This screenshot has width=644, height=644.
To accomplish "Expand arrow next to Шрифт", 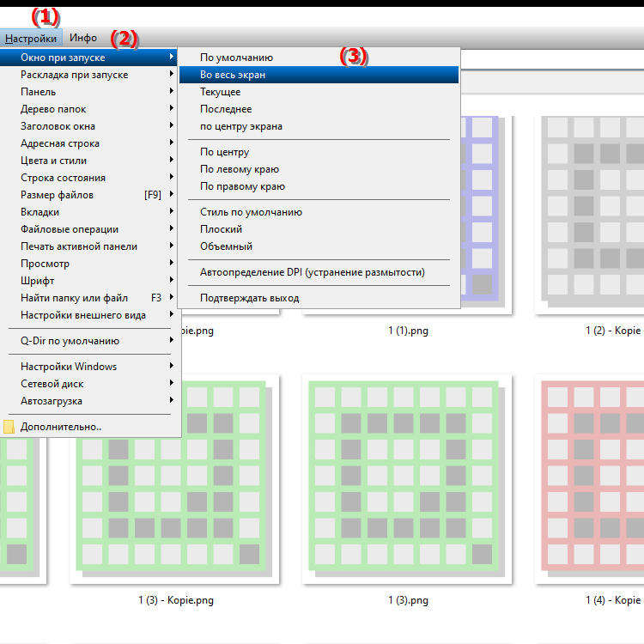I will point(171,280).
